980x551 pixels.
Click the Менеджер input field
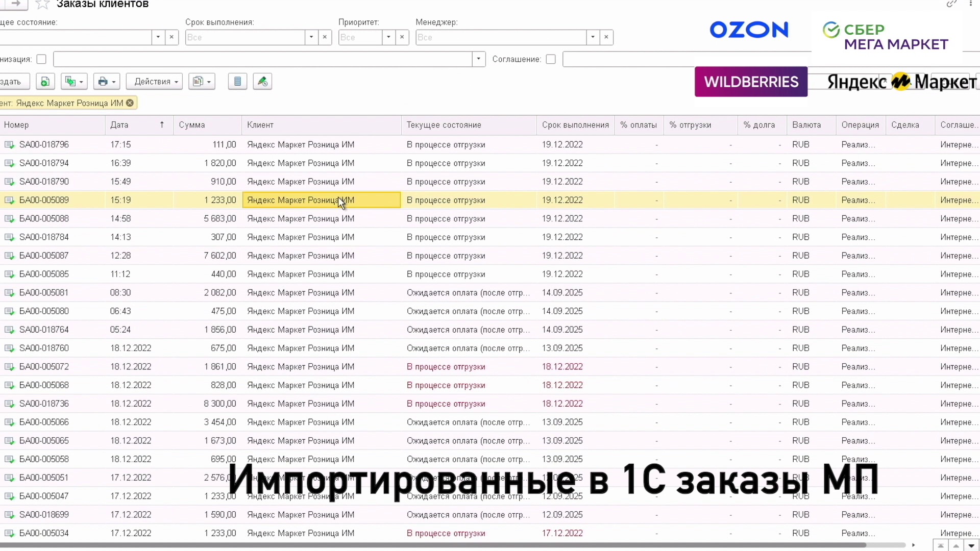pos(501,37)
